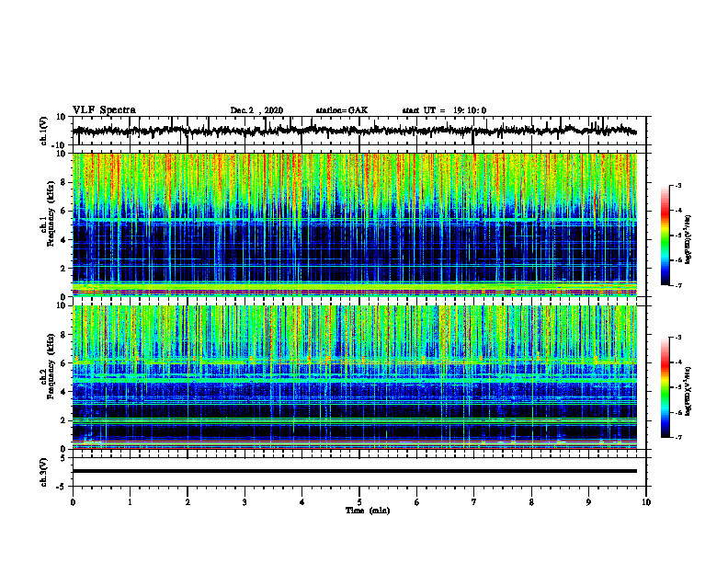Image resolution: width=728 pixels, height=563 pixels.
Task: Click the ch.1 voltage waveform trace
Action: [x=354, y=131]
